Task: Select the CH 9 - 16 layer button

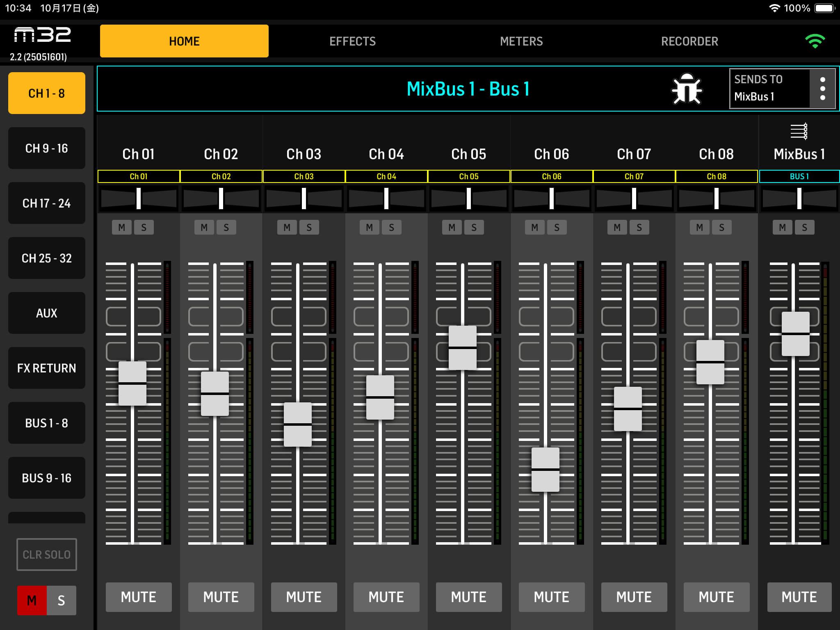Action: (47, 148)
